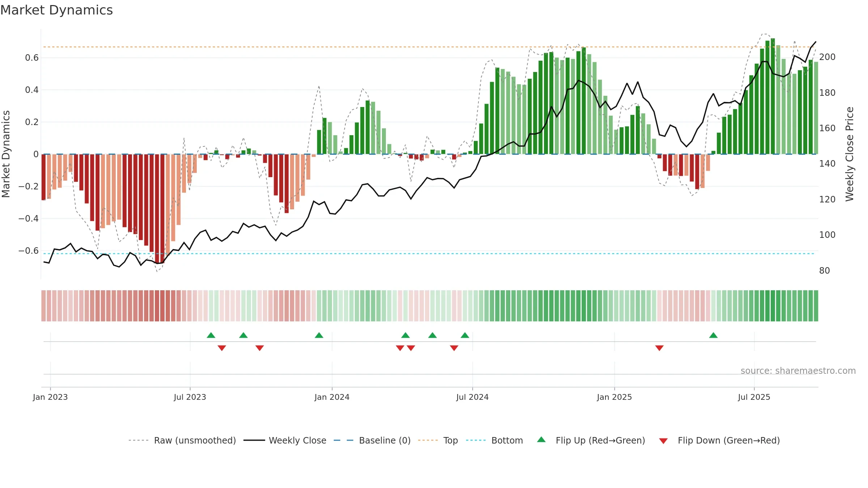Select the Flip Down marker in early 2025
Screen dimensions: 868x488
point(659,348)
